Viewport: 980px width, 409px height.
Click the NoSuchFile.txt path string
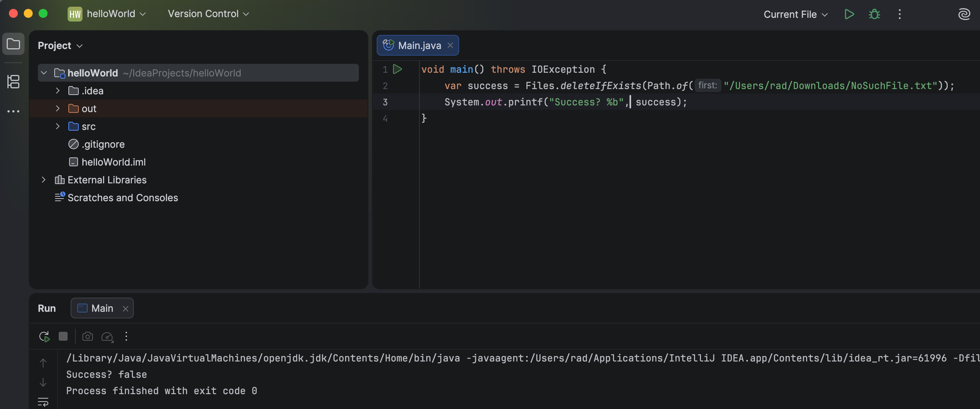(830, 86)
